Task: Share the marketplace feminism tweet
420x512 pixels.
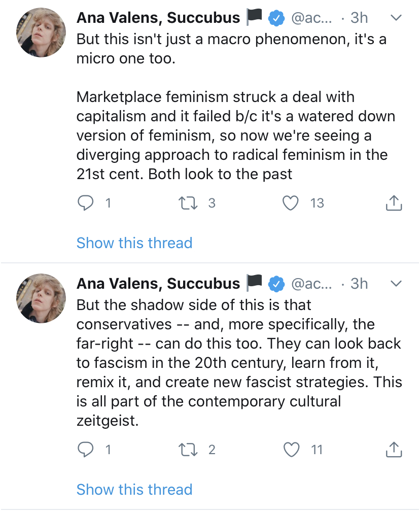Action: pyautogui.click(x=394, y=203)
